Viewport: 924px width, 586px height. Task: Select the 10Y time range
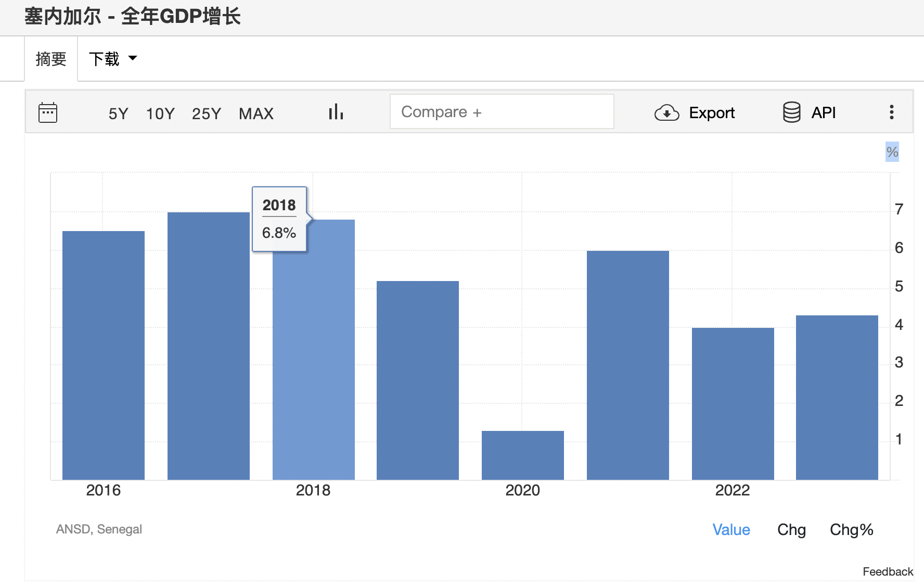tap(160, 113)
